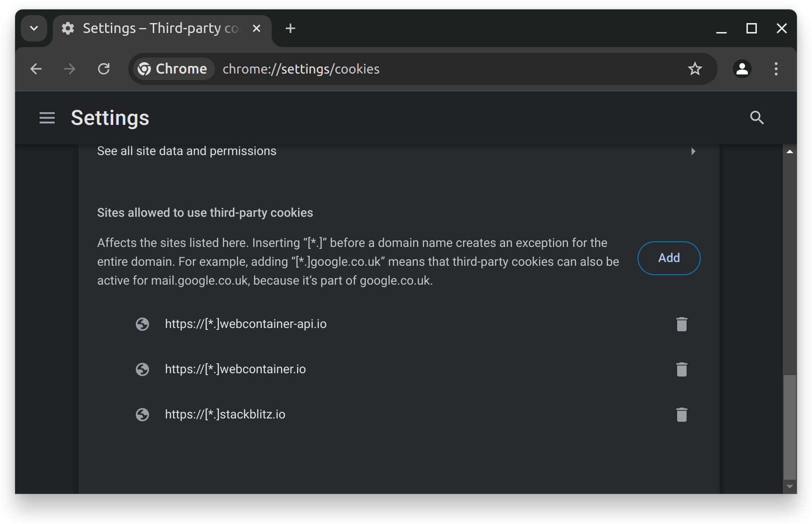The height and width of the screenshot is (524, 812).
Task: Open a new tab
Action: 290,28
